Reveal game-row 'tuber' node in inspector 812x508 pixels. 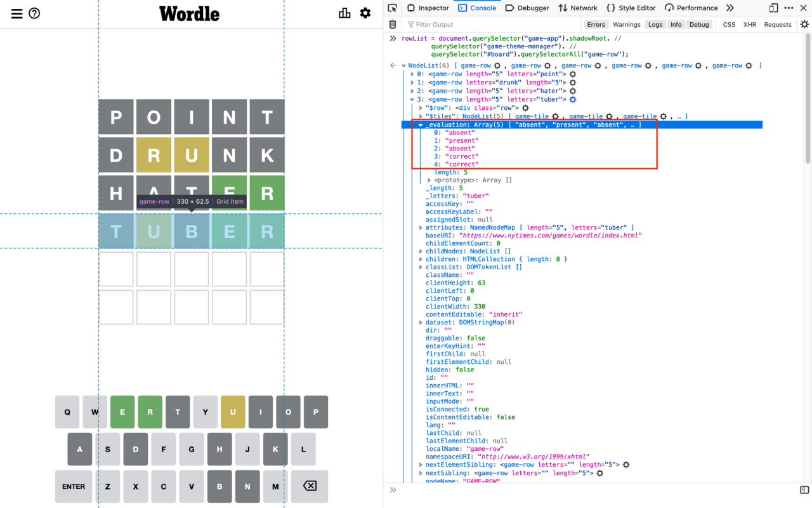[572, 100]
